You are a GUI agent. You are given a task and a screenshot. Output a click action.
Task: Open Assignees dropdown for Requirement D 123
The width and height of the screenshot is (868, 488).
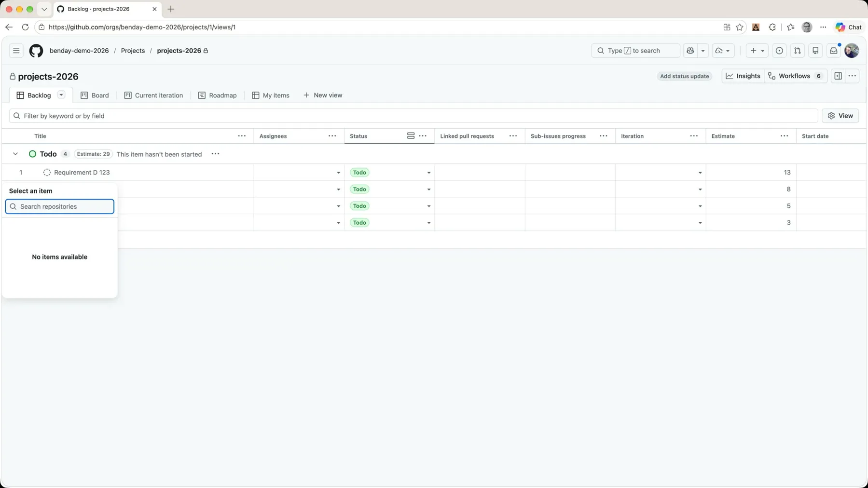point(338,173)
